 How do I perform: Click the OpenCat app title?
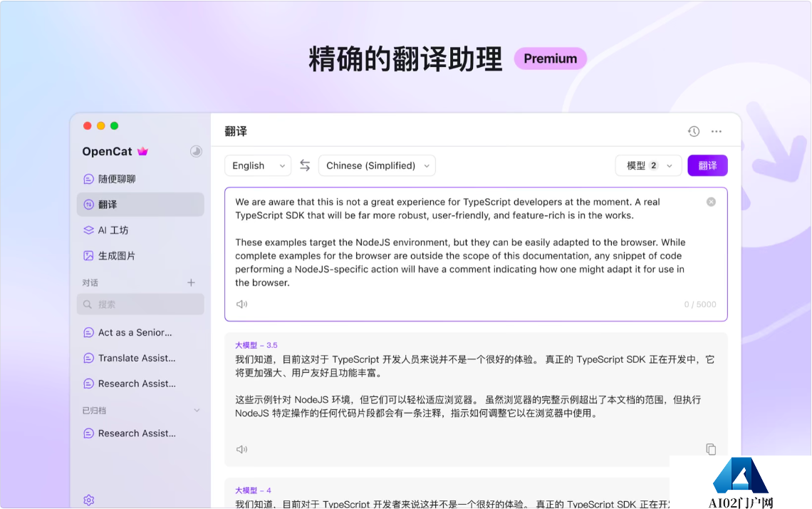107,151
